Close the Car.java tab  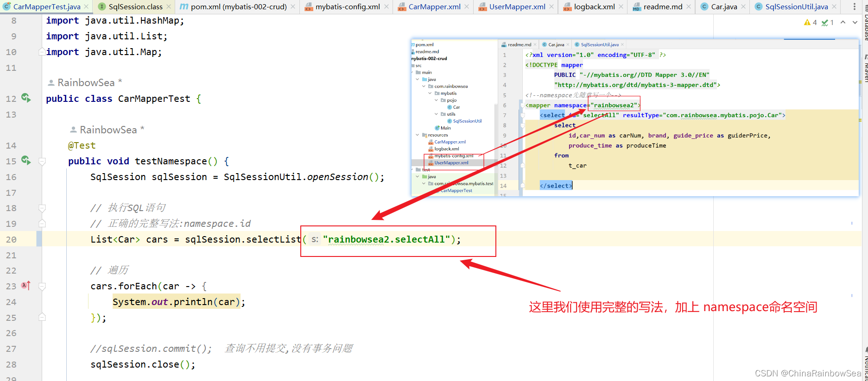click(743, 6)
